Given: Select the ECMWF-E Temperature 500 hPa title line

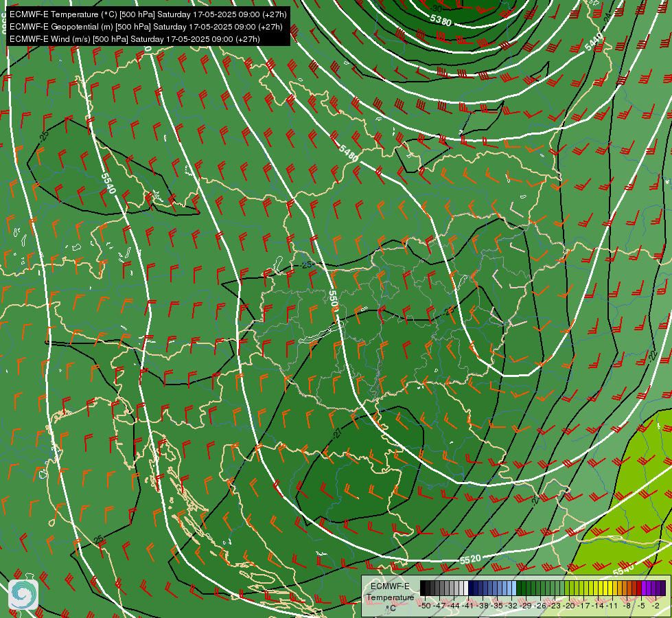Looking at the screenshot, I should (148, 14).
